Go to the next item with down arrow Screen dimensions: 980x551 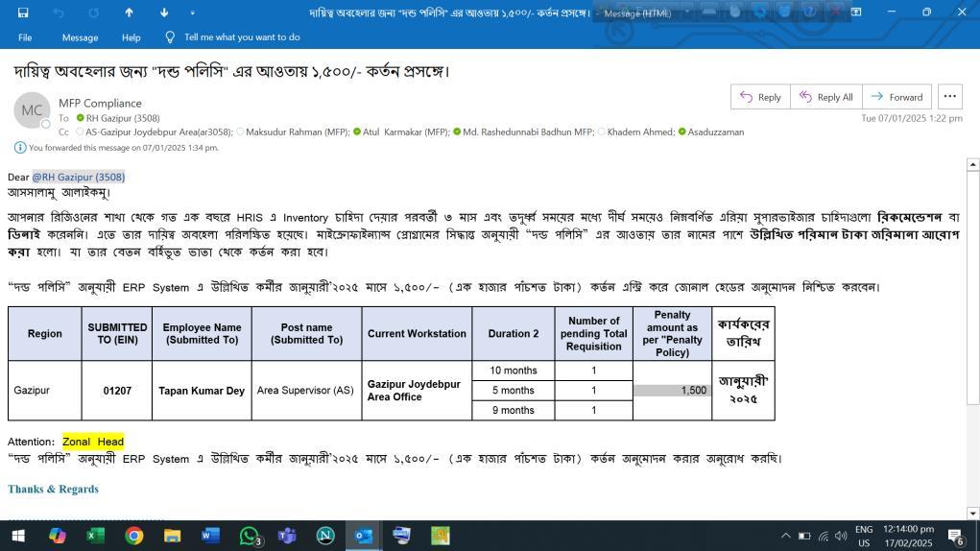tap(164, 12)
